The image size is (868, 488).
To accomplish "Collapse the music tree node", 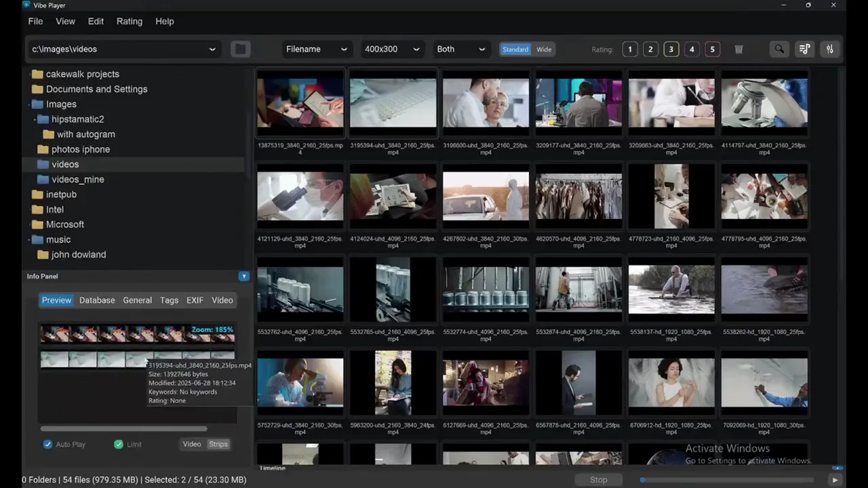I will [x=30, y=240].
